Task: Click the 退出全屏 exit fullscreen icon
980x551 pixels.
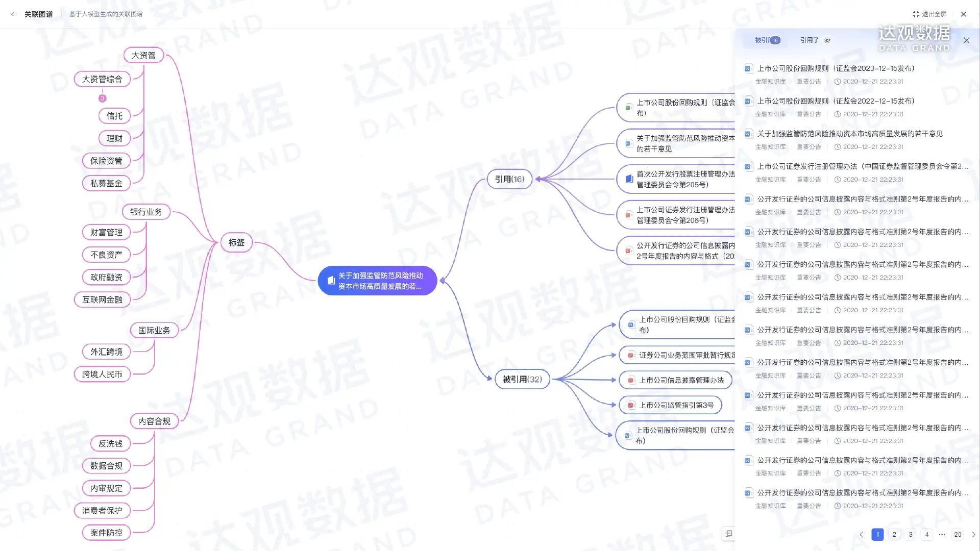Action: point(916,14)
